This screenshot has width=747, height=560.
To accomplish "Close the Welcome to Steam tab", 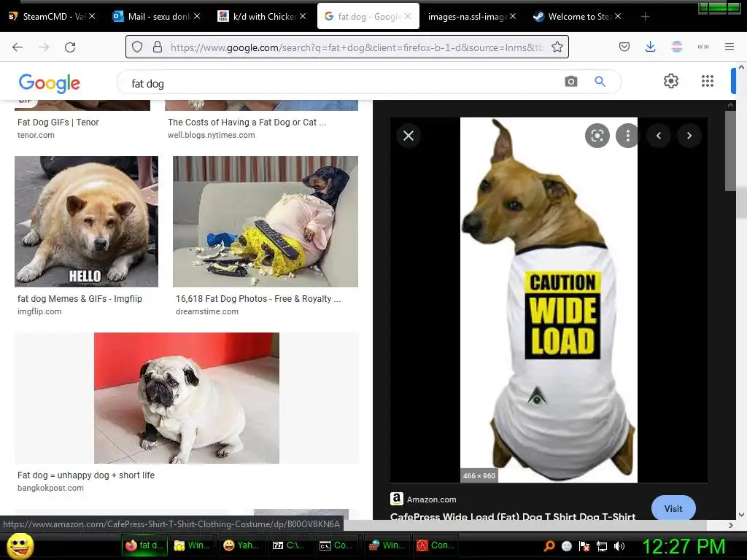I will [617, 16].
